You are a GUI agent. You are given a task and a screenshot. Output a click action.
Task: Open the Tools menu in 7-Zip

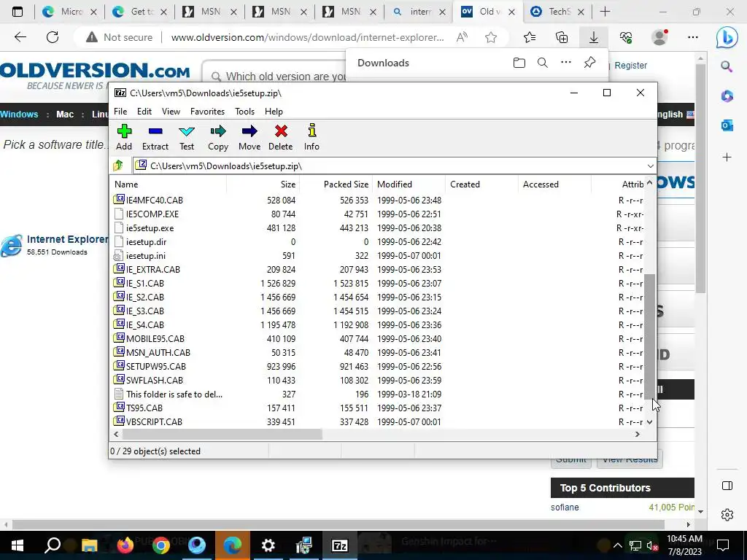coord(245,112)
